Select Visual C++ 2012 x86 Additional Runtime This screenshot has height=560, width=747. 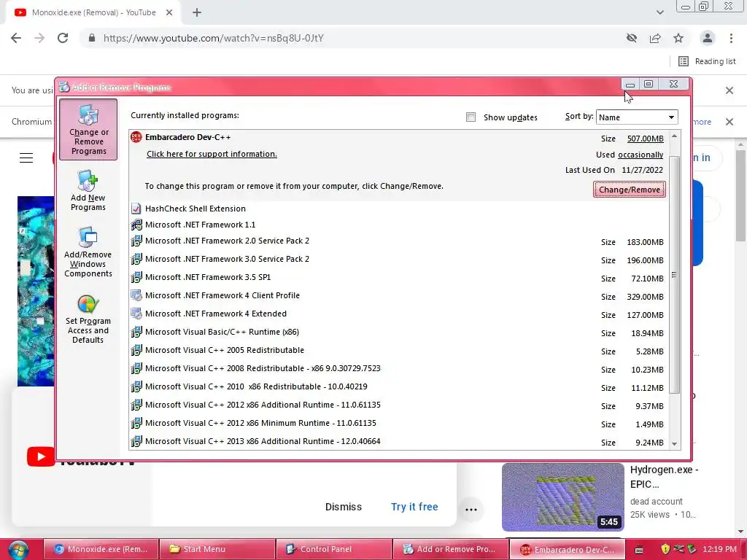click(x=398, y=405)
